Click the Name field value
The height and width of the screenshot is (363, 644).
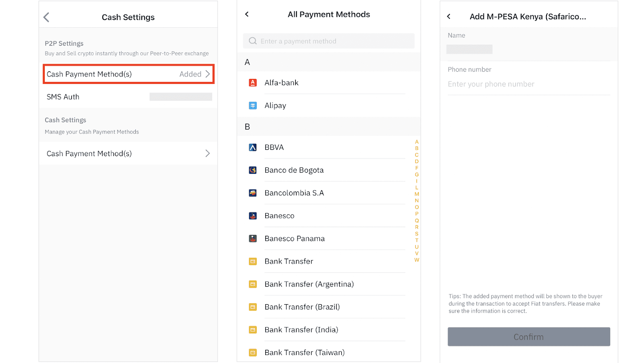click(x=469, y=49)
